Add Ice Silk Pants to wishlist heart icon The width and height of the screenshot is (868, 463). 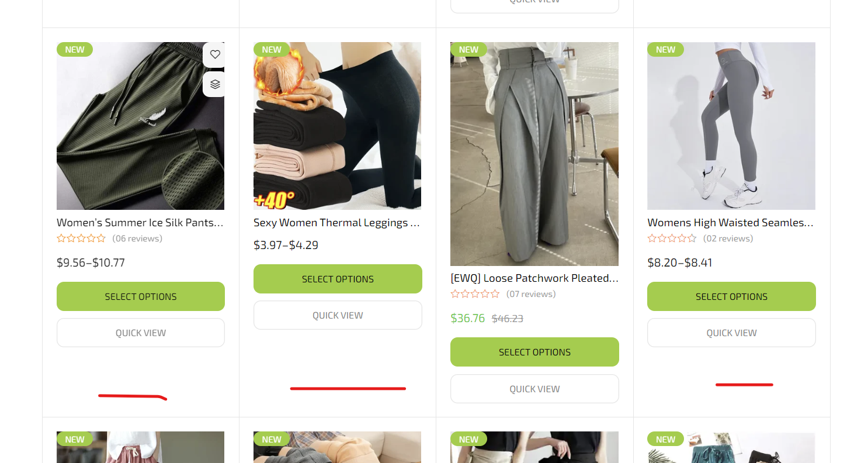[x=215, y=54]
